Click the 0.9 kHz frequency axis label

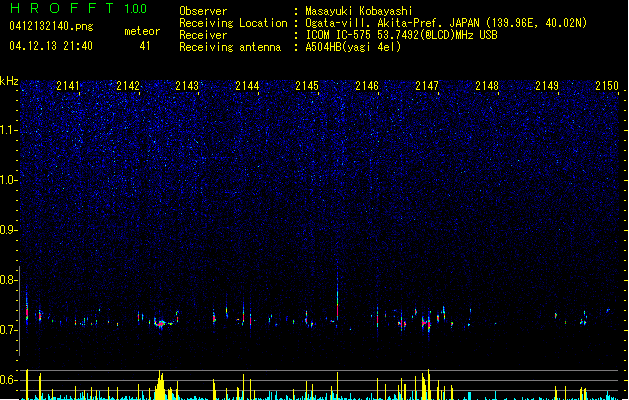coord(9,230)
